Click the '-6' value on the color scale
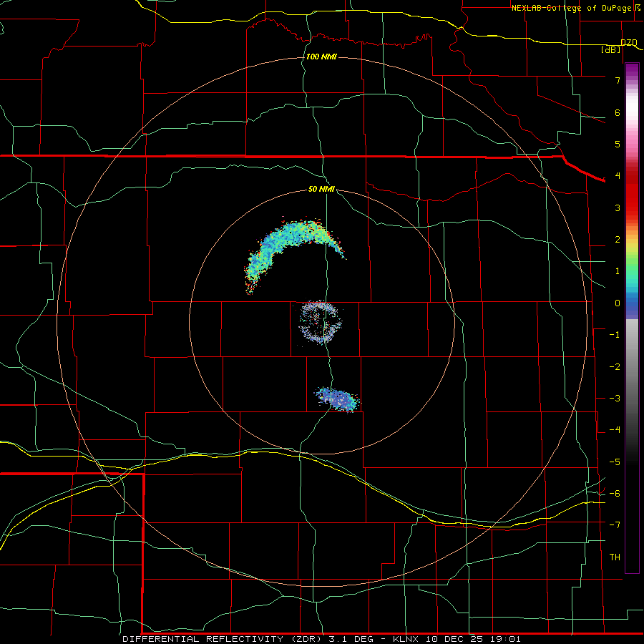 click(615, 494)
